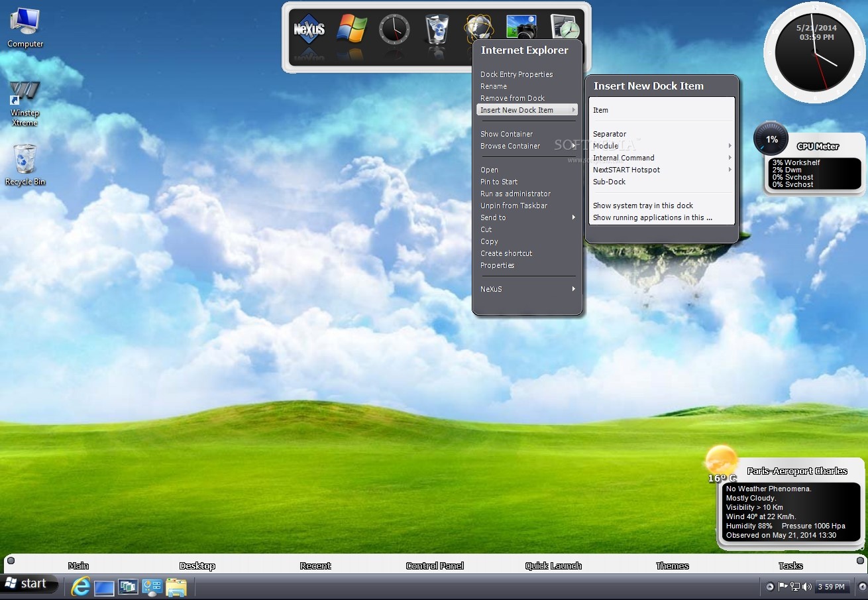Click the switch windows taskbar icon
Image resolution: width=868 pixels, height=600 pixels.
(x=128, y=587)
